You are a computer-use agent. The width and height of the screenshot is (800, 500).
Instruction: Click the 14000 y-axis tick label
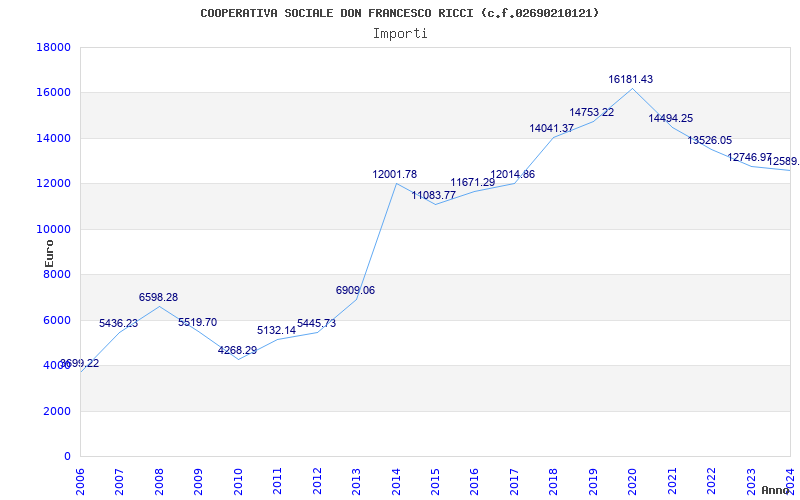(53, 138)
